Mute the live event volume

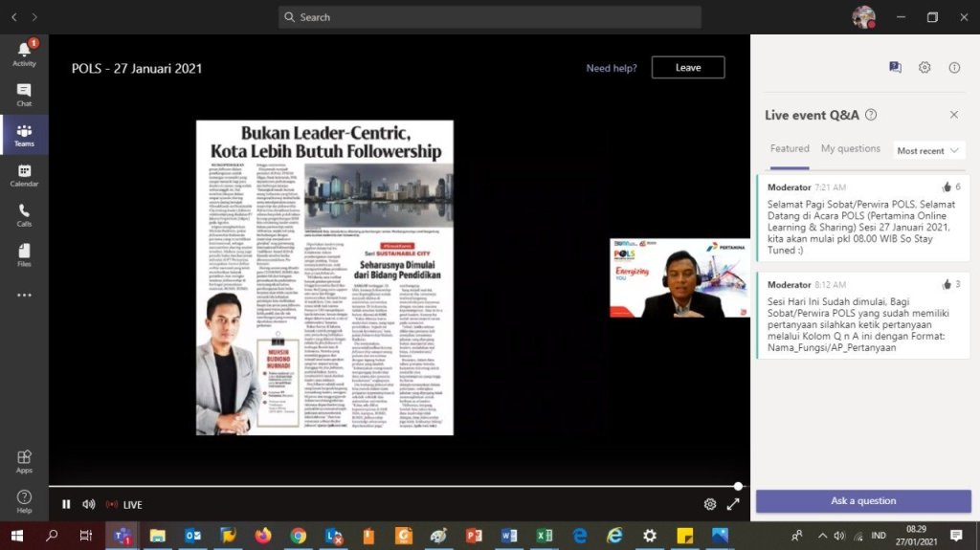click(x=89, y=504)
